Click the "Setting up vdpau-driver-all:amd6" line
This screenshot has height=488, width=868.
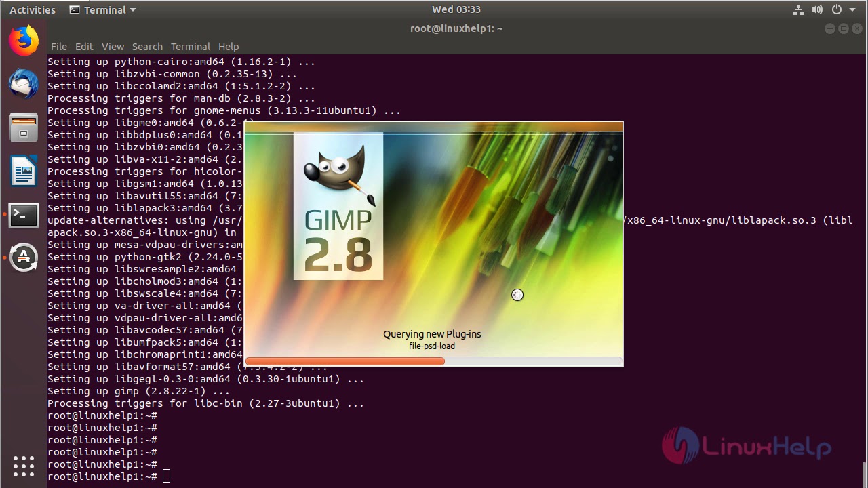(x=145, y=318)
